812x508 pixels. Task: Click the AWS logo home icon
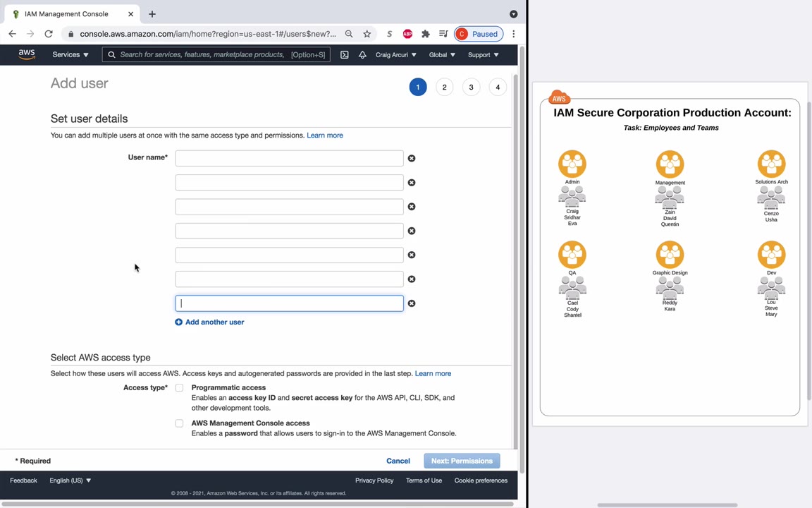point(26,54)
